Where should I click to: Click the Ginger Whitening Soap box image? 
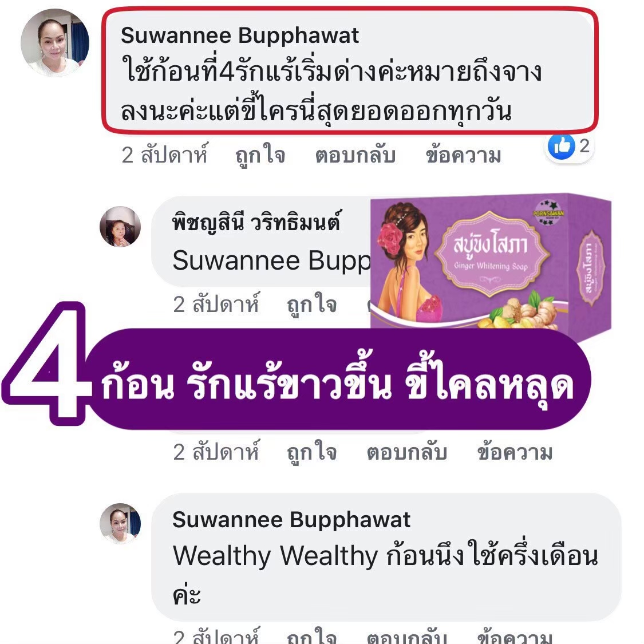tap(491, 263)
